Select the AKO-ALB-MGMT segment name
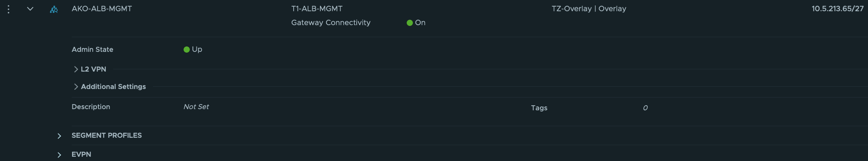Image resolution: width=868 pixels, height=161 pixels. tap(101, 9)
